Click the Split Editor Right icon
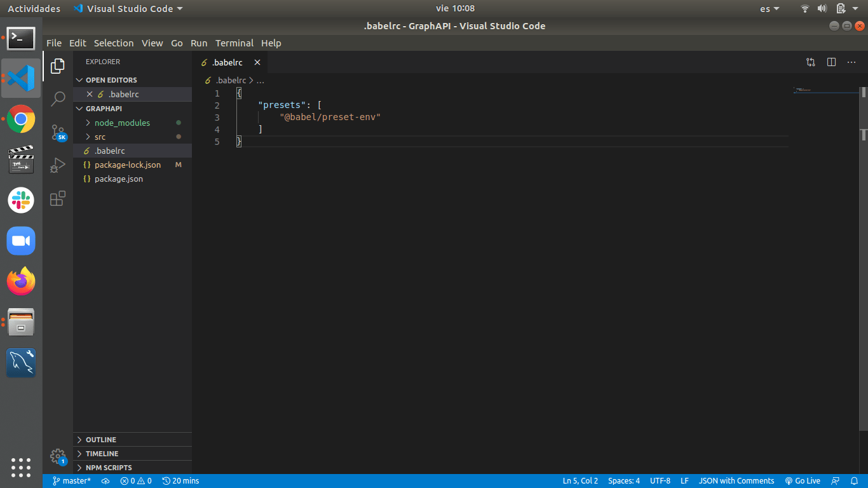Screen dimensions: 868x488 [831, 62]
